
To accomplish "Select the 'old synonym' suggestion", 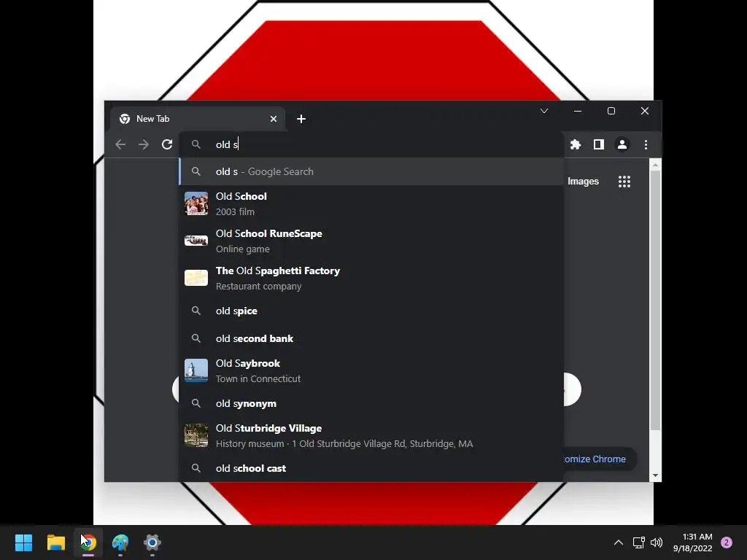I will click(x=371, y=403).
